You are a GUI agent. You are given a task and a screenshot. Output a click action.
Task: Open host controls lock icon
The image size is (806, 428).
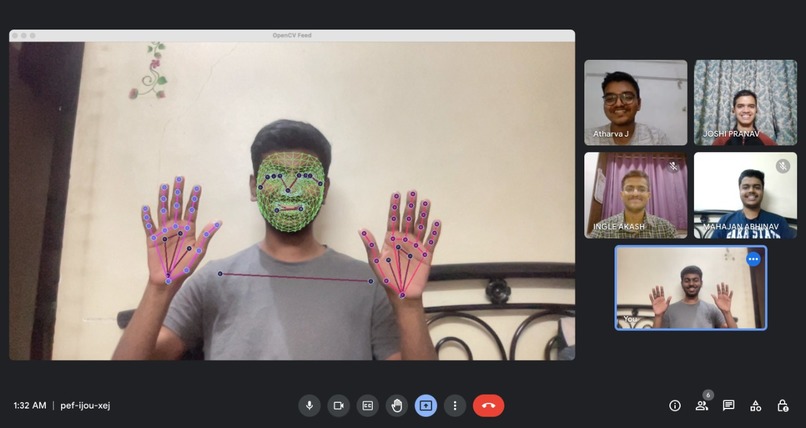tap(782, 406)
